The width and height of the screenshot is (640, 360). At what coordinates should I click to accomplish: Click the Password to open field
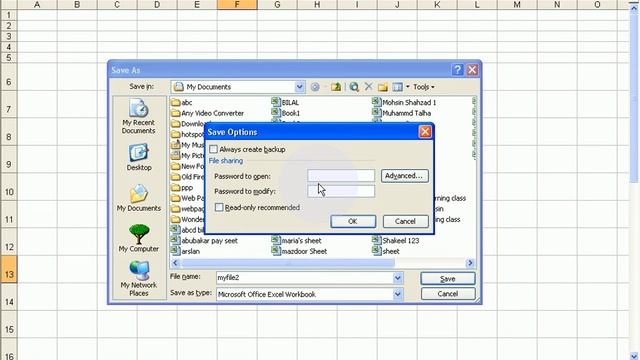tap(341, 176)
